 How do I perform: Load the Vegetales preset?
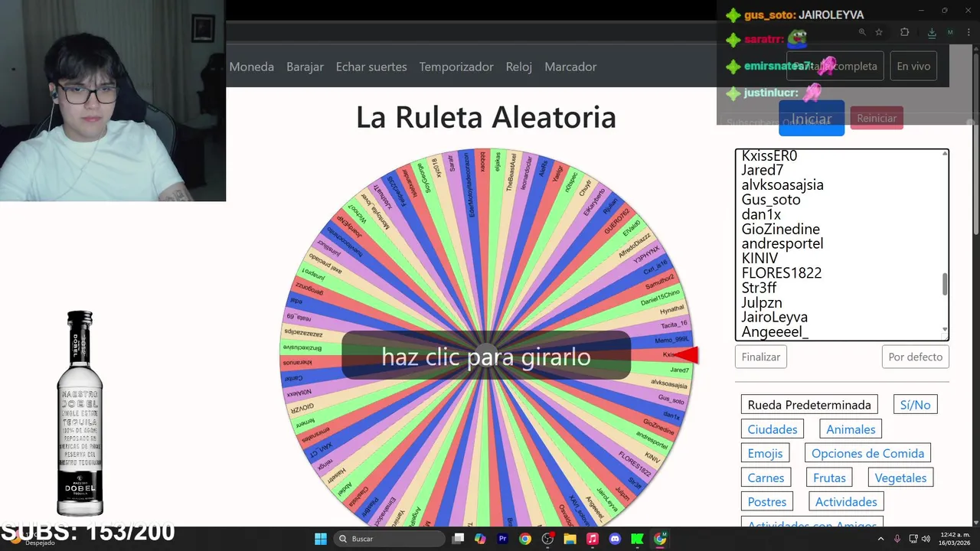click(x=900, y=478)
